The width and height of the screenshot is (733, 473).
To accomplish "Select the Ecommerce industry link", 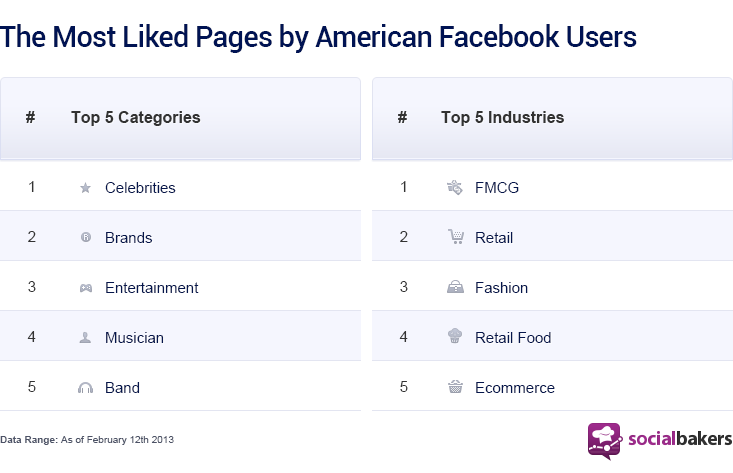I will click(515, 388).
